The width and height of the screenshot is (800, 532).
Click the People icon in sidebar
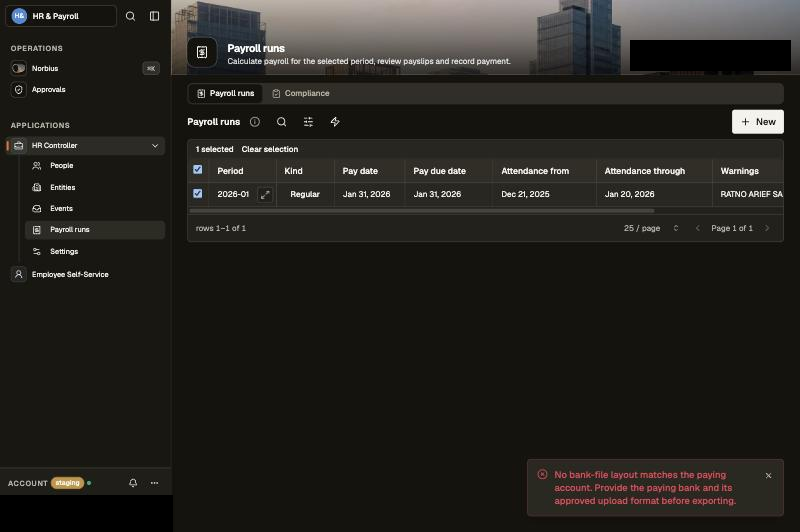pos(37,166)
